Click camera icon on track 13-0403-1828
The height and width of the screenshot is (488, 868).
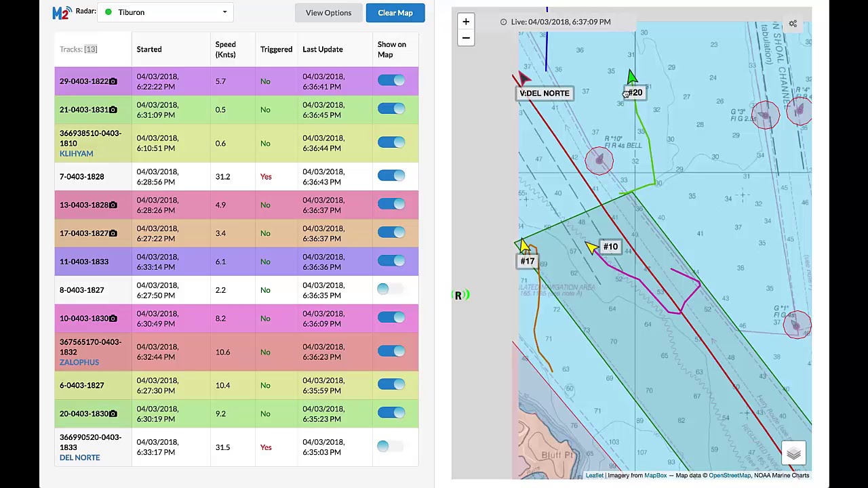(113, 205)
